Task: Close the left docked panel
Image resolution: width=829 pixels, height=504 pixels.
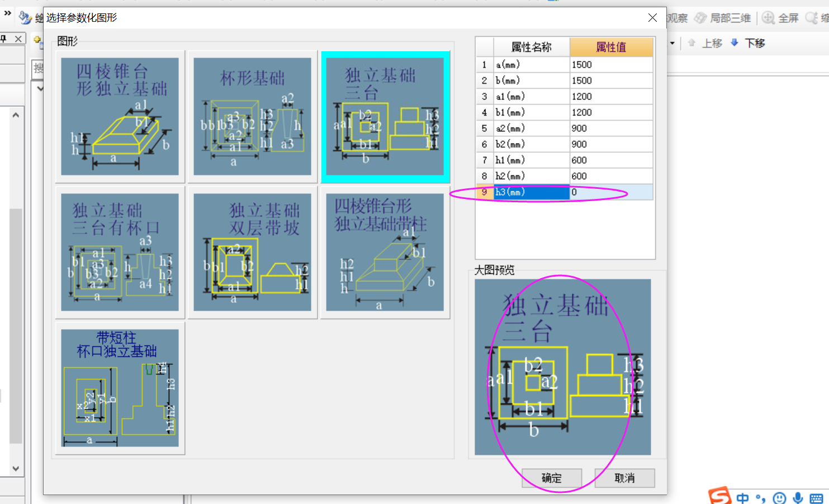Action: pos(18,39)
